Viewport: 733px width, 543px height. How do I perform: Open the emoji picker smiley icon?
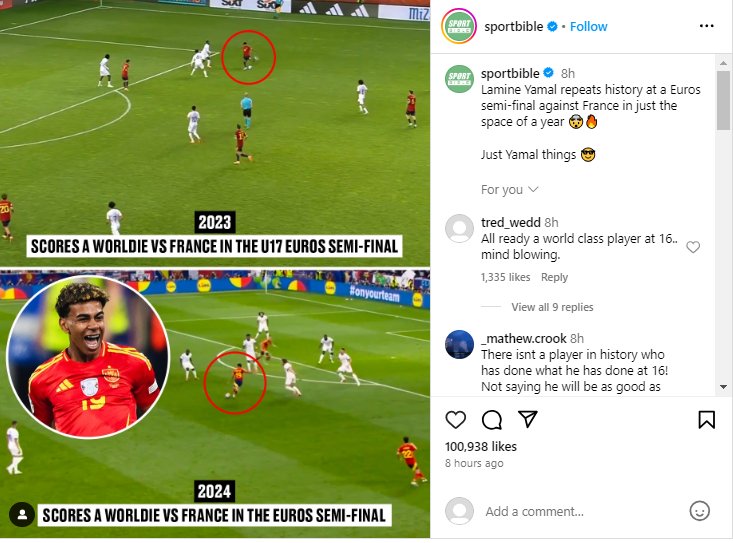point(699,511)
